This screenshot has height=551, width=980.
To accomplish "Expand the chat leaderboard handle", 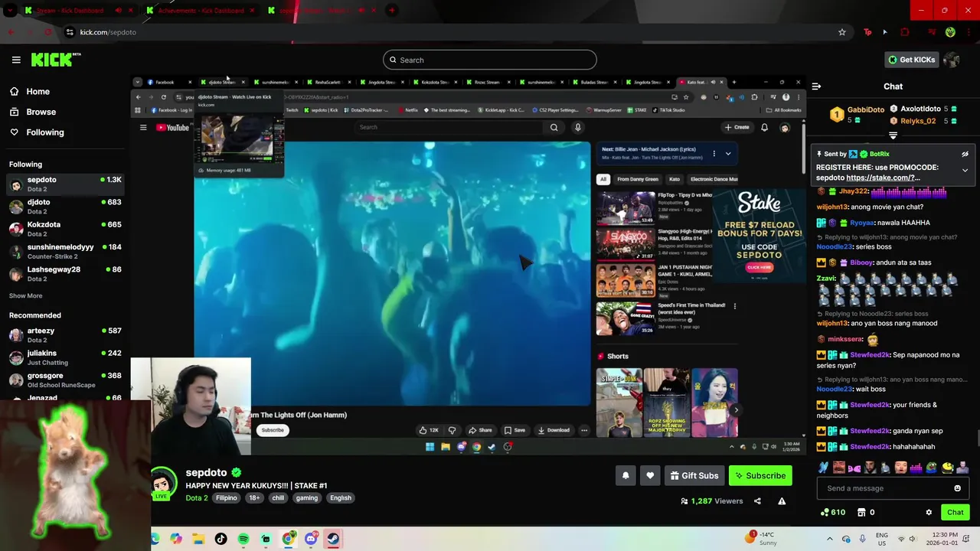I will (893, 135).
